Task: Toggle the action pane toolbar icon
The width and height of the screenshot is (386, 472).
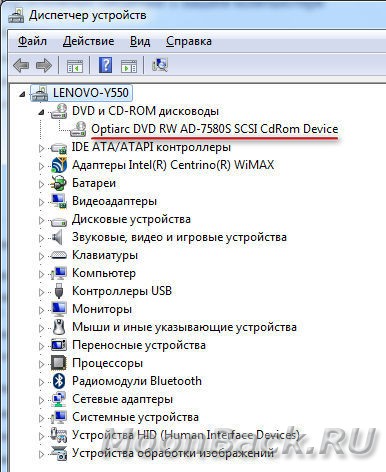Action: (129, 66)
